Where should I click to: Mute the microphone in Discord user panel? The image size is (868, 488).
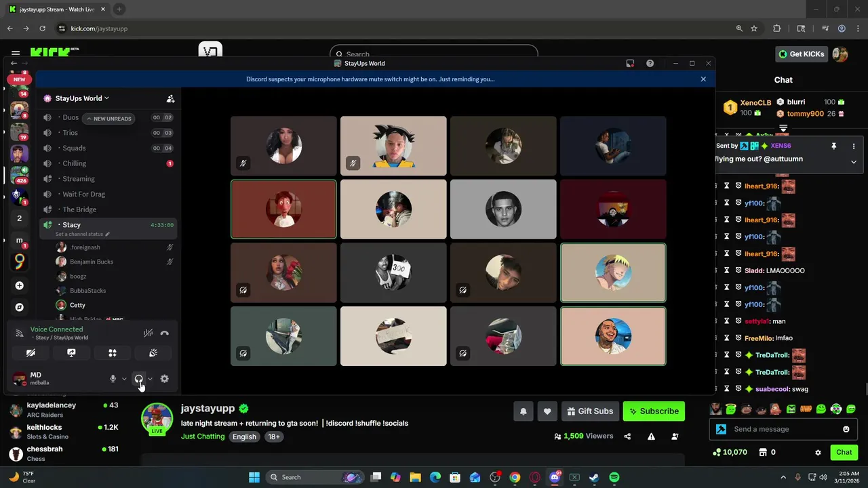(113, 379)
